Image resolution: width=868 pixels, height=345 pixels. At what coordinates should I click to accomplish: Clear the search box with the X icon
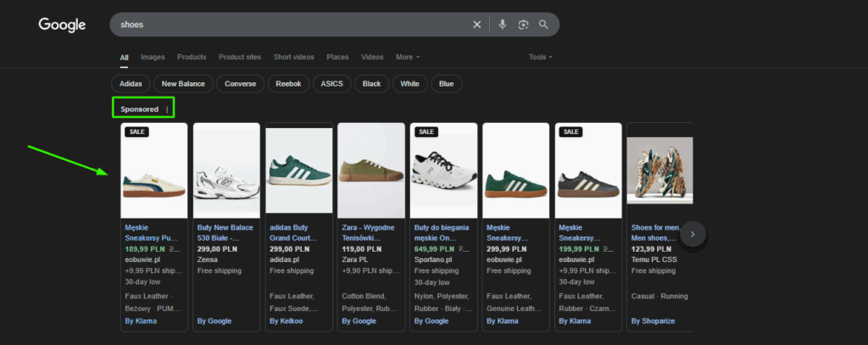476,25
